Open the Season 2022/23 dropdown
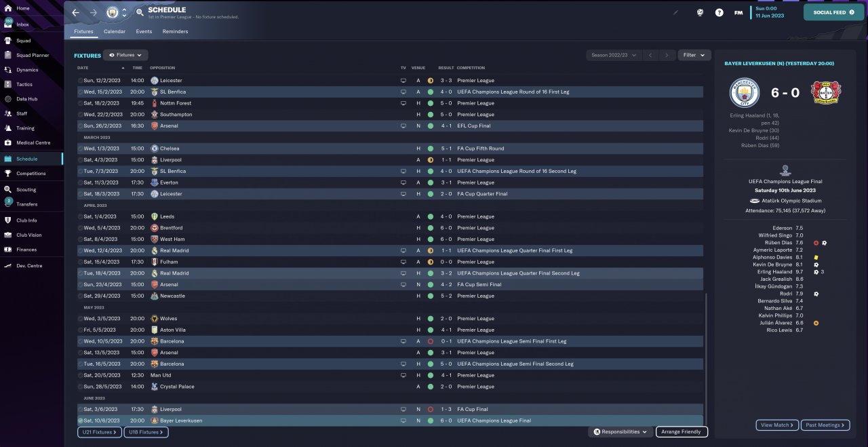 pos(614,55)
